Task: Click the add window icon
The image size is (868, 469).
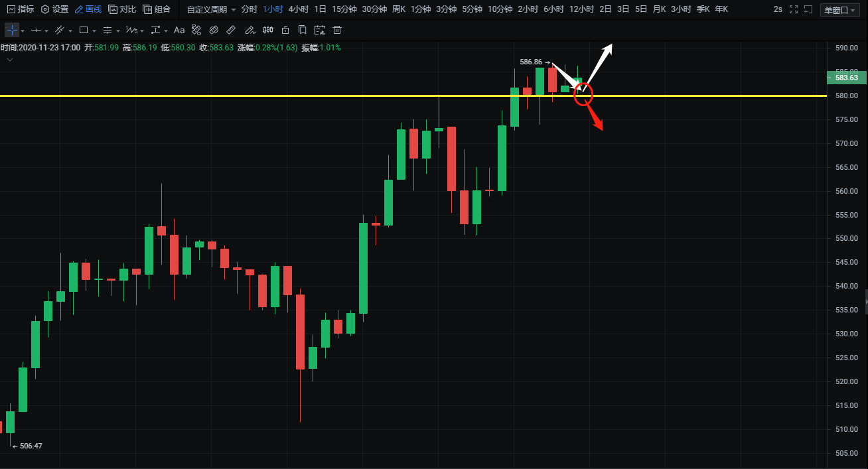Action: [x=808, y=9]
